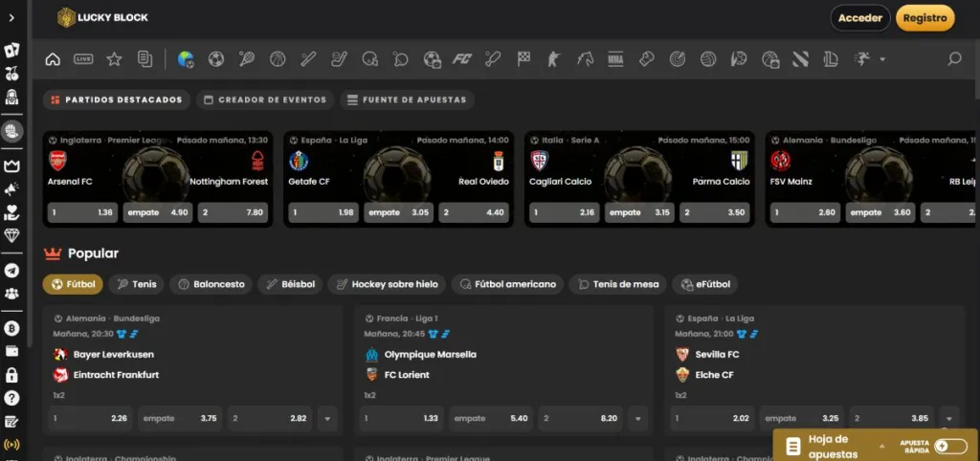Expand more markets for Sevilla FC match

point(948,419)
